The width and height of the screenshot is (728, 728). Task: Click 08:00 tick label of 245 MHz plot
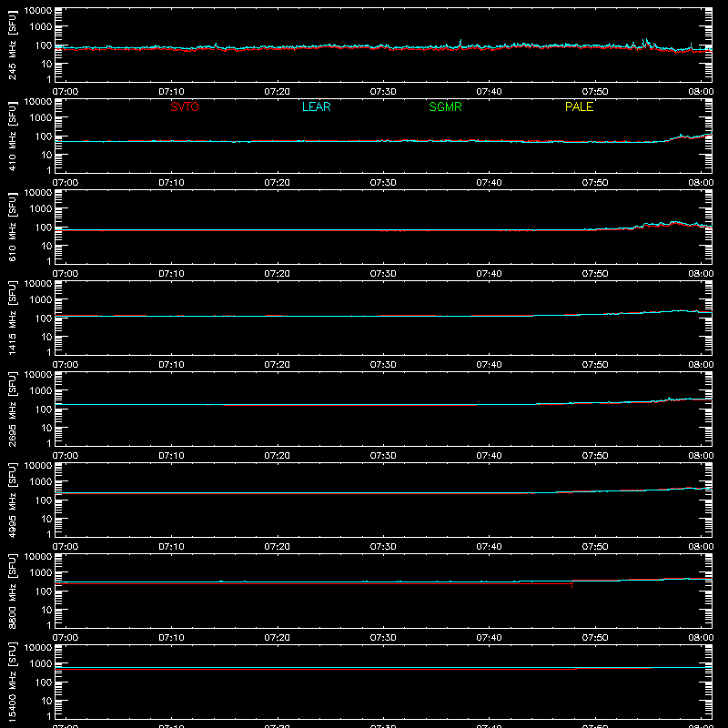(701, 92)
